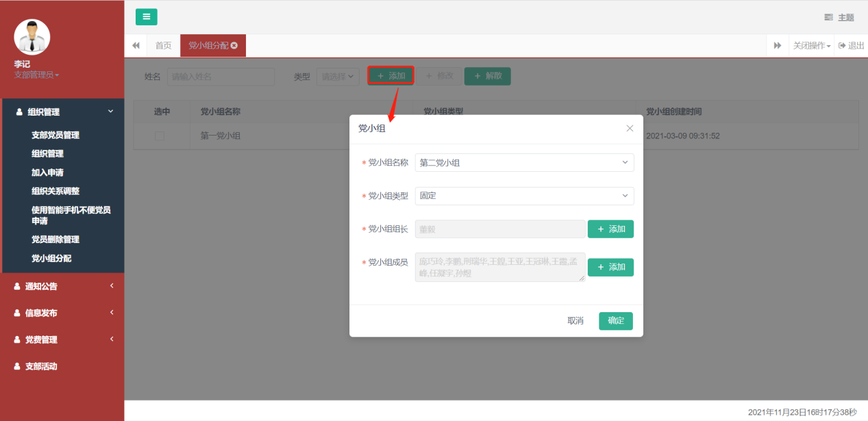Click the 党小组成员 members text area

tap(499, 268)
